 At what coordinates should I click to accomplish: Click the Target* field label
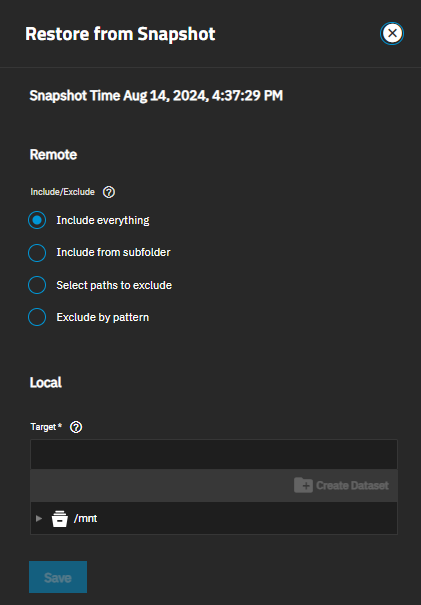(x=46, y=427)
